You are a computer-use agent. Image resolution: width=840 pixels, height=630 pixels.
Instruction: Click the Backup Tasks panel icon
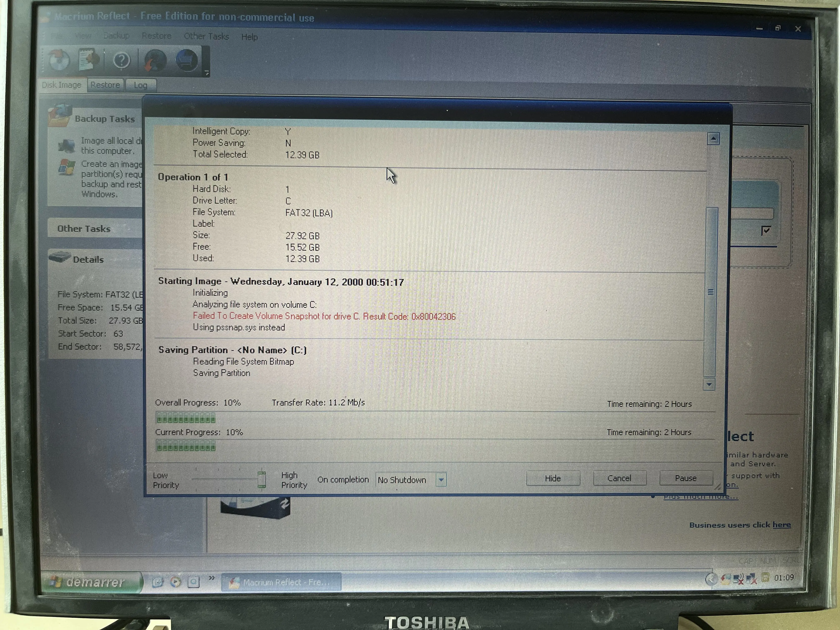pyautogui.click(x=60, y=115)
